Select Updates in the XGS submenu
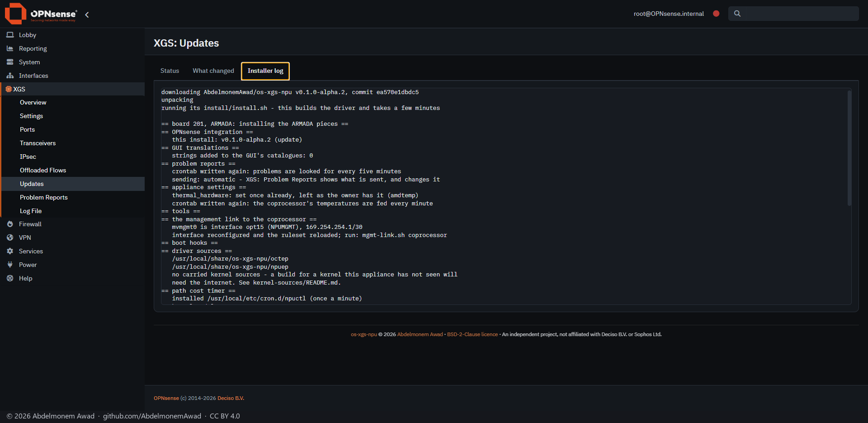The height and width of the screenshot is (423, 868). click(x=72, y=184)
